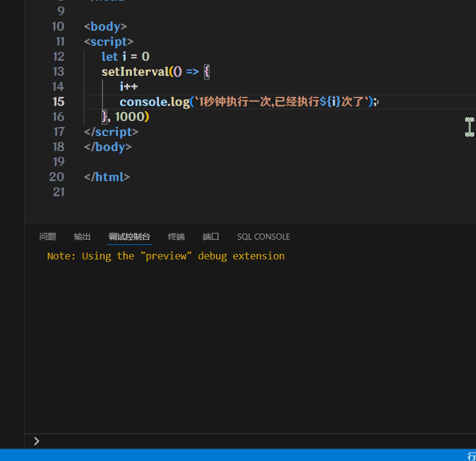This screenshot has width=476, height=461.
Task: Place cursor on the console.log line
Action: click(x=249, y=102)
